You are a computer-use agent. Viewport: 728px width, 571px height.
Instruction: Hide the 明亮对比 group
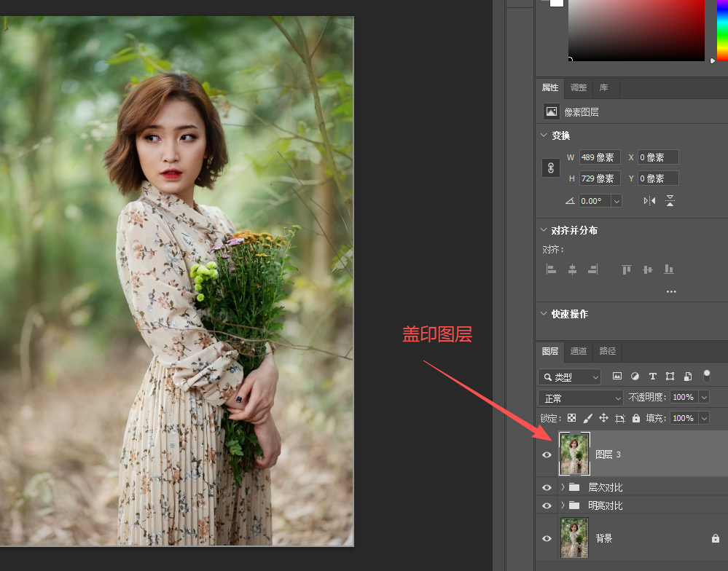tap(547, 505)
